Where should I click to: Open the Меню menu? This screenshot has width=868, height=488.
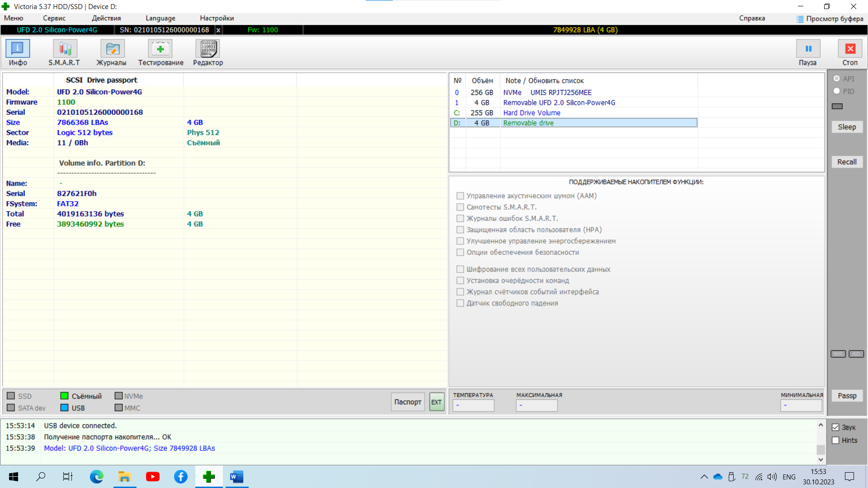(14, 18)
